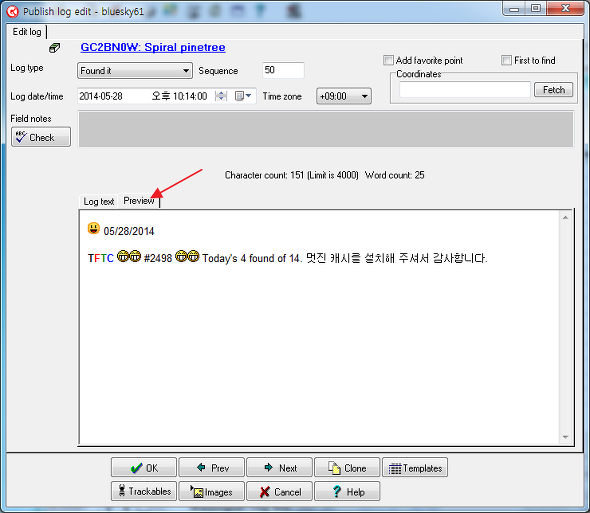590x513 pixels.
Task: Click "Today's 4 found of 14." text
Action: (252, 258)
